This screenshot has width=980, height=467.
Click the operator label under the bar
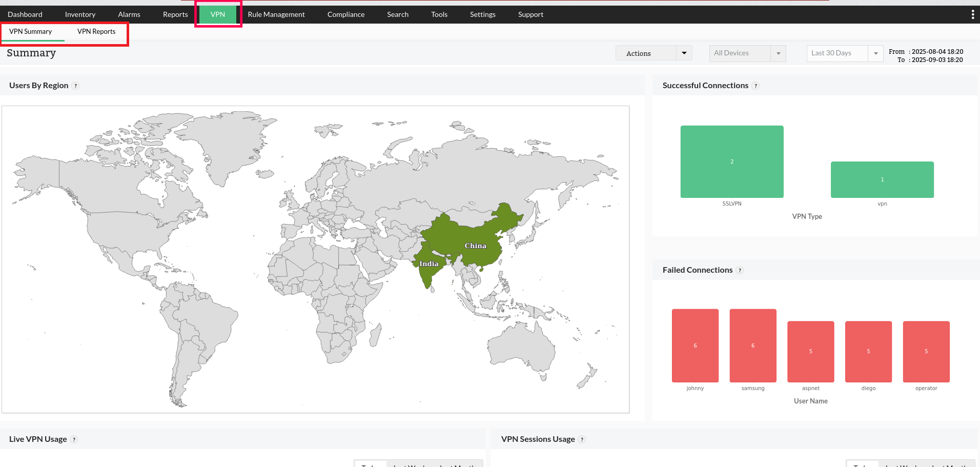point(926,388)
